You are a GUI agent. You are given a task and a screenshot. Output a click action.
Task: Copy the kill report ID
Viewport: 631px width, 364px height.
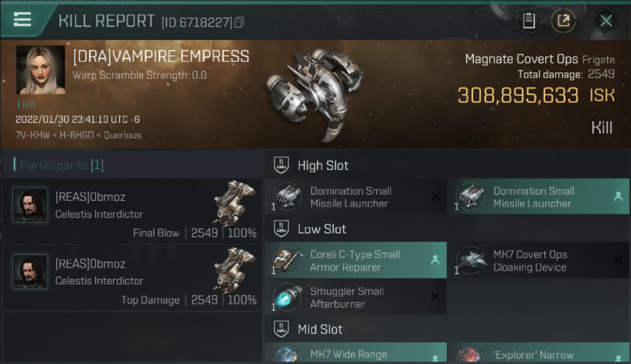pyautogui.click(x=239, y=22)
